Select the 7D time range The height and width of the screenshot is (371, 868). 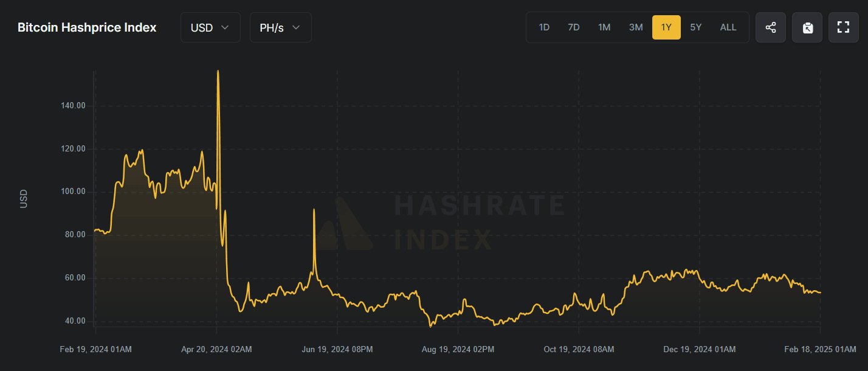[x=573, y=27]
